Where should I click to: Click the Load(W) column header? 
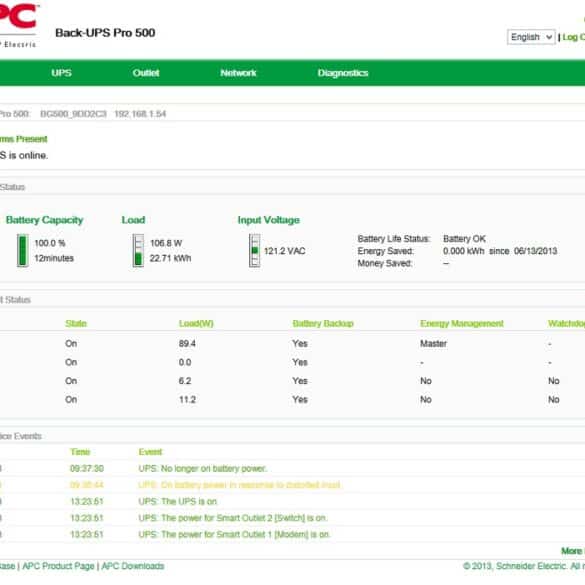click(x=196, y=323)
